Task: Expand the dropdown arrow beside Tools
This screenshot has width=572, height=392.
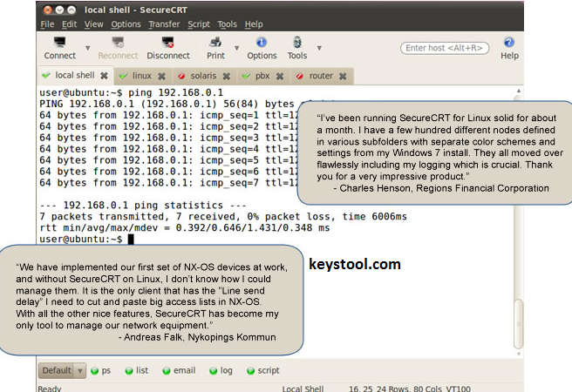Action: pos(319,48)
